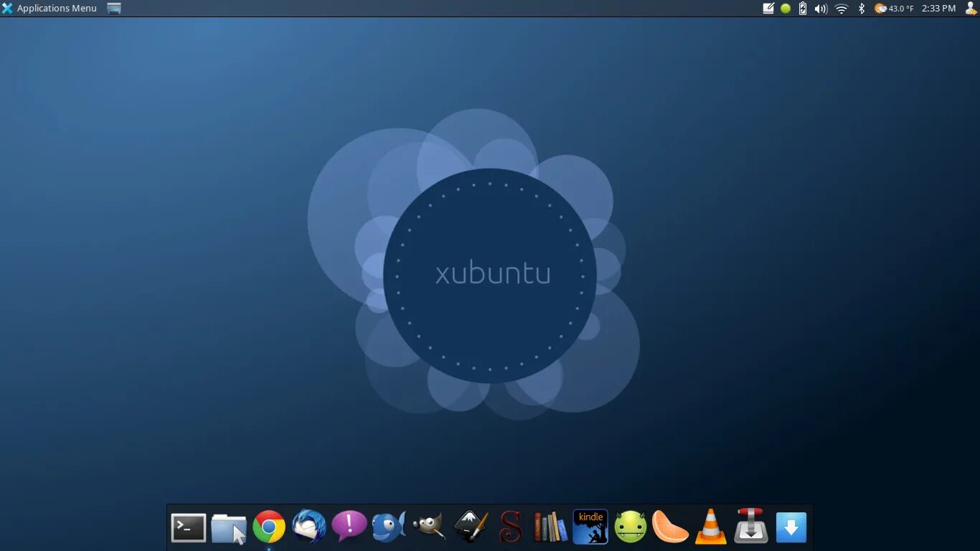980x551 pixels.
Task: Launch the Terminal from the dock
Action: (189, 528)
